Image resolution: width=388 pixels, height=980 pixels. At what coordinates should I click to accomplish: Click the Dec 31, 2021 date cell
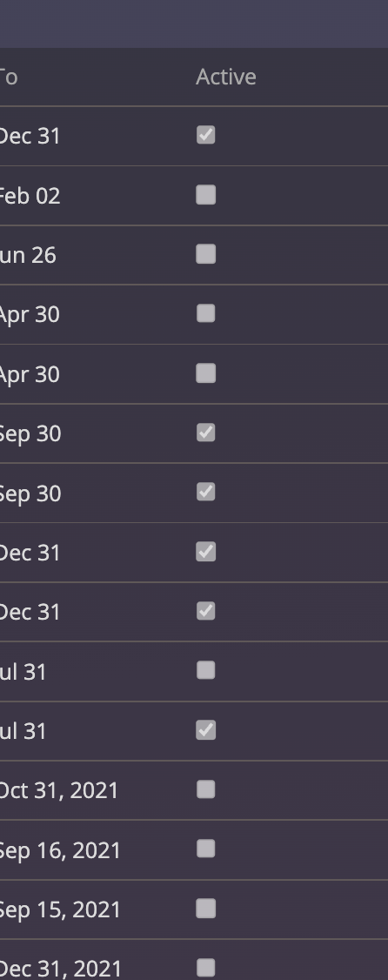(59, 970)
